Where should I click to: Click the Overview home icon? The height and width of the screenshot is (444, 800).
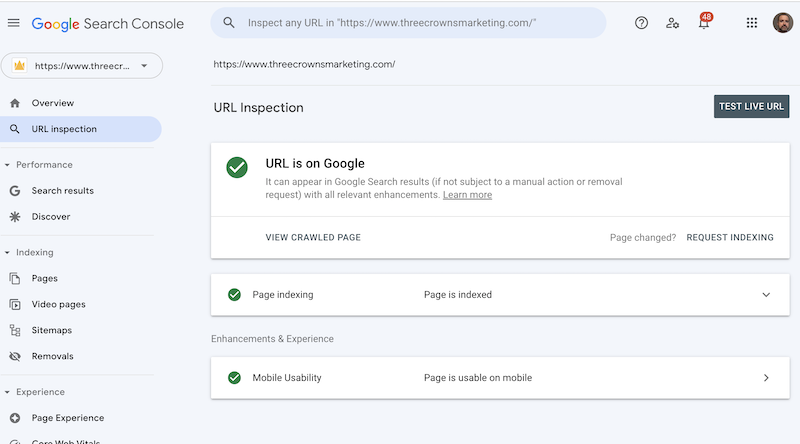click(15, 103)
